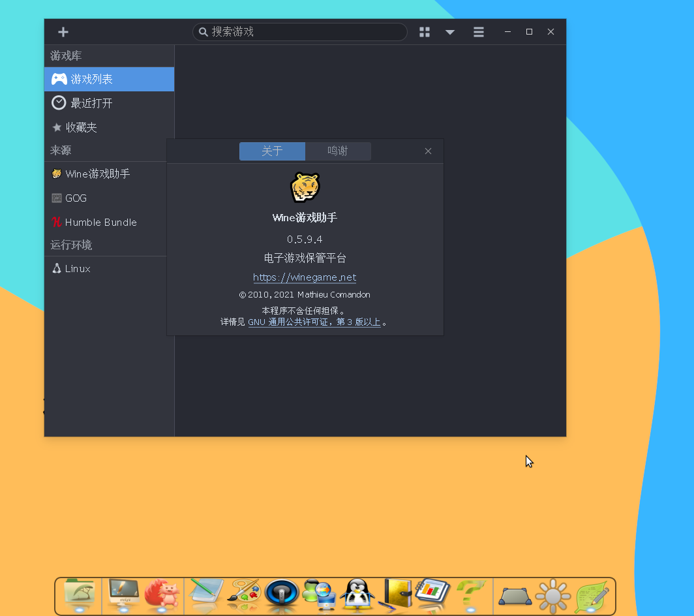This screenshot has width=694, height=616.
Task: Select the Humble Bundle source
Action: pyautogui.click(x=106, y=222)
